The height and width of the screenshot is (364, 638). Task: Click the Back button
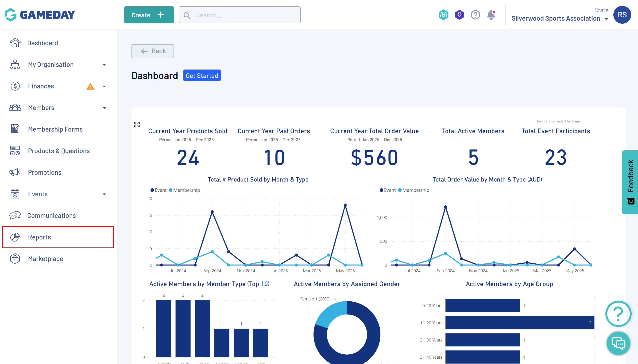click(x=152, y=51)
